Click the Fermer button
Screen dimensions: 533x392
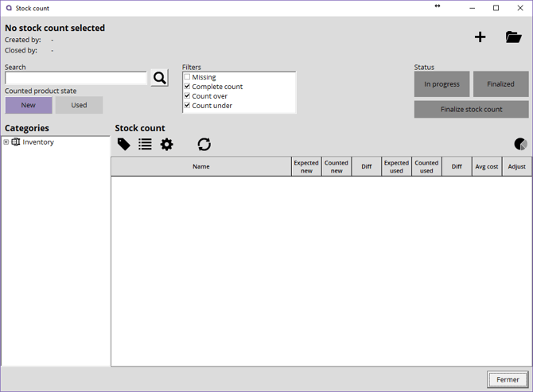[x=507, y=379]
